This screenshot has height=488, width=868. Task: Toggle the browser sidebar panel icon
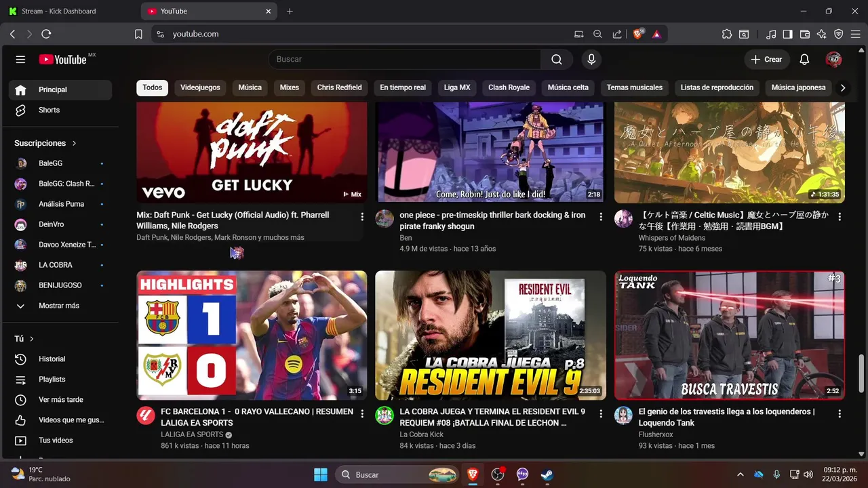click(787, 34)
